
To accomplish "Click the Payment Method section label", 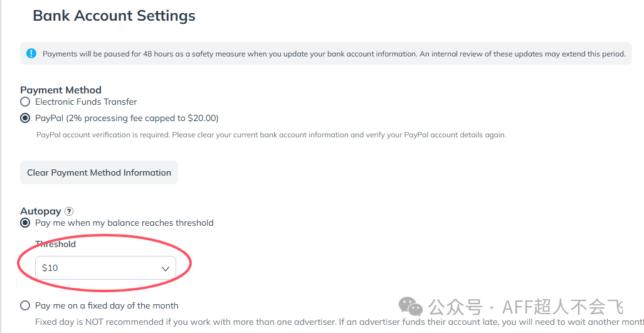I will [x=61, y=90].
